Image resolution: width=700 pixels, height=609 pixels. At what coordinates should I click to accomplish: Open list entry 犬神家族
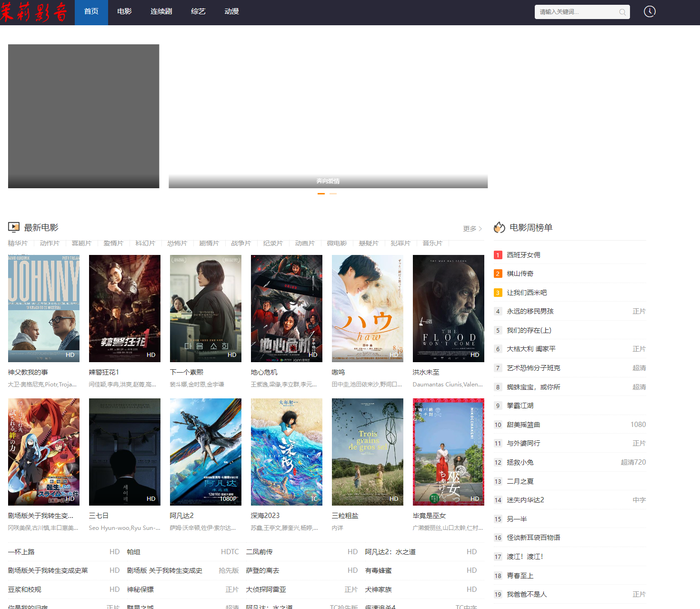379,589
